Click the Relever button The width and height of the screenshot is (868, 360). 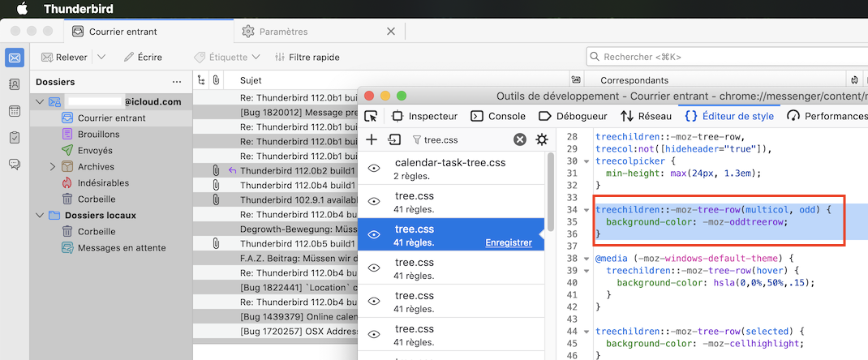65,57
